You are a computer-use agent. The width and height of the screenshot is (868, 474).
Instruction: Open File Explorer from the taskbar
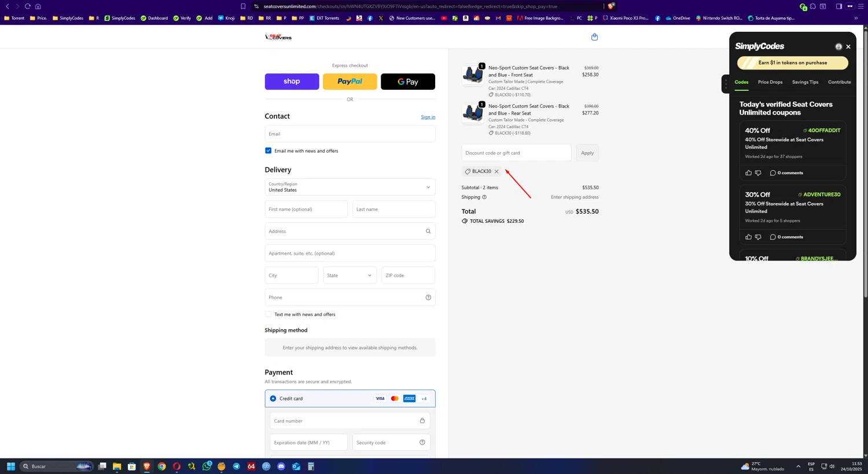click(x=117, y=466)
